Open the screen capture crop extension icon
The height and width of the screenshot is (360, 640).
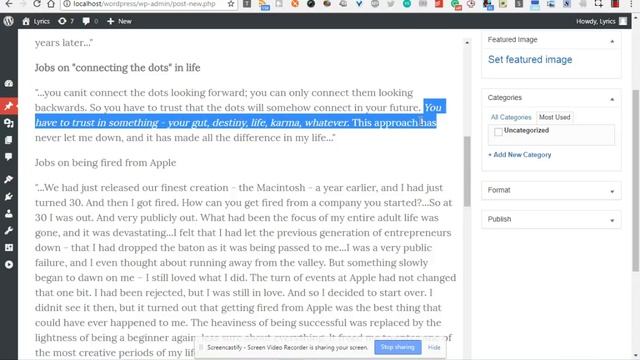coord(598,4)
